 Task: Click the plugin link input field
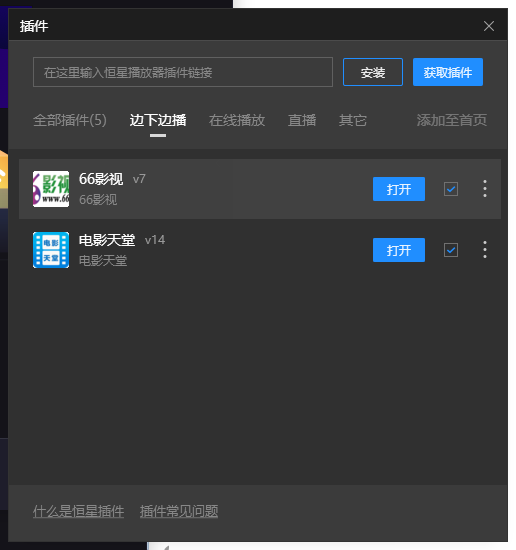click(x=183, y=72)
